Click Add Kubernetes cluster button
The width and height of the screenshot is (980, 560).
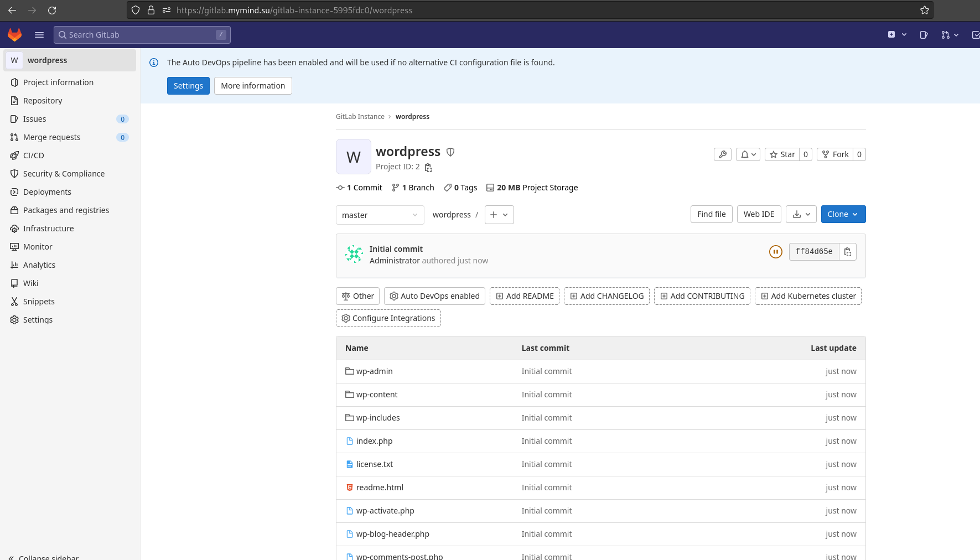pos(808,296)
